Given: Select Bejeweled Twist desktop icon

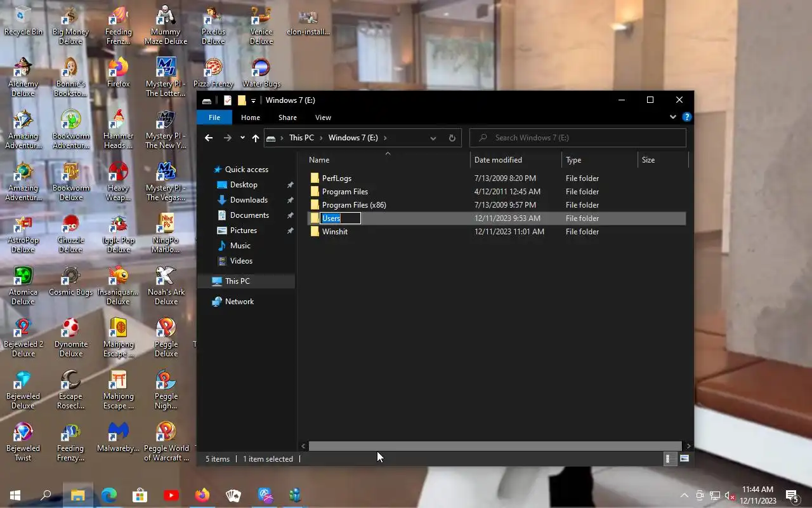Looking at the screenshot, I should tap(23, 441).
